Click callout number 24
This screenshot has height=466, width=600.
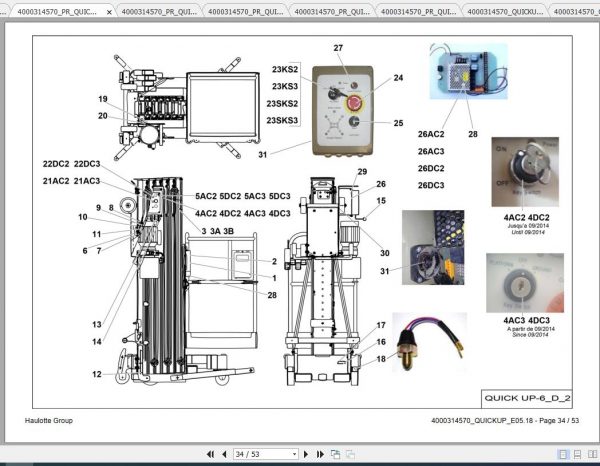click(x=398, y=78)
